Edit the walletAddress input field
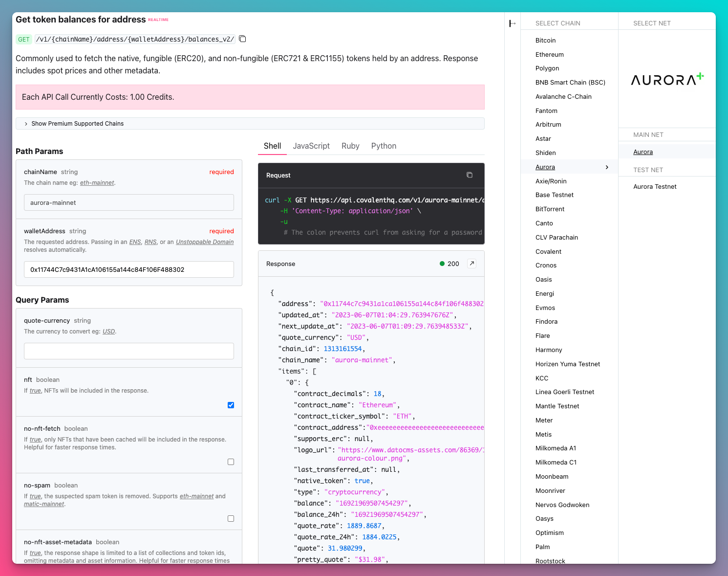 click(129, 269)
